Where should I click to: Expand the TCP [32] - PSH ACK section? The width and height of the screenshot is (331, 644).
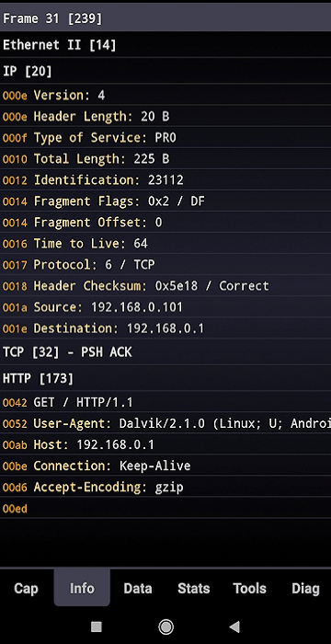(x=165, y=352)
